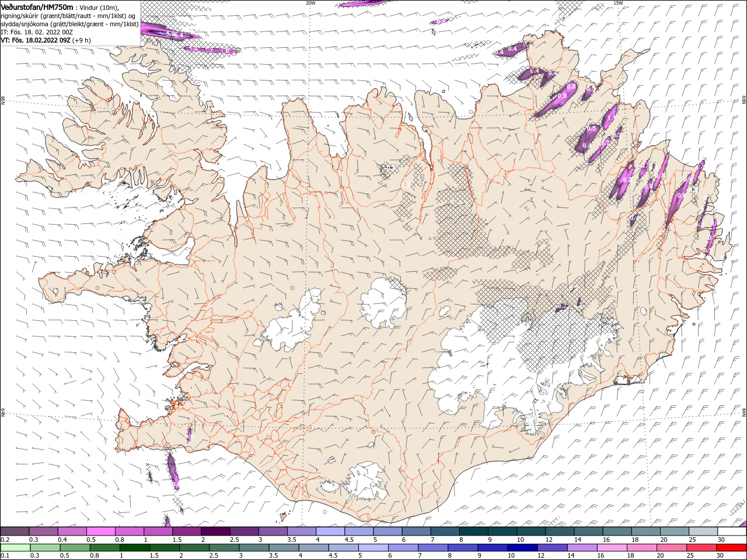Pick the grey-green 3 rain swatch

tap(254, 548)
